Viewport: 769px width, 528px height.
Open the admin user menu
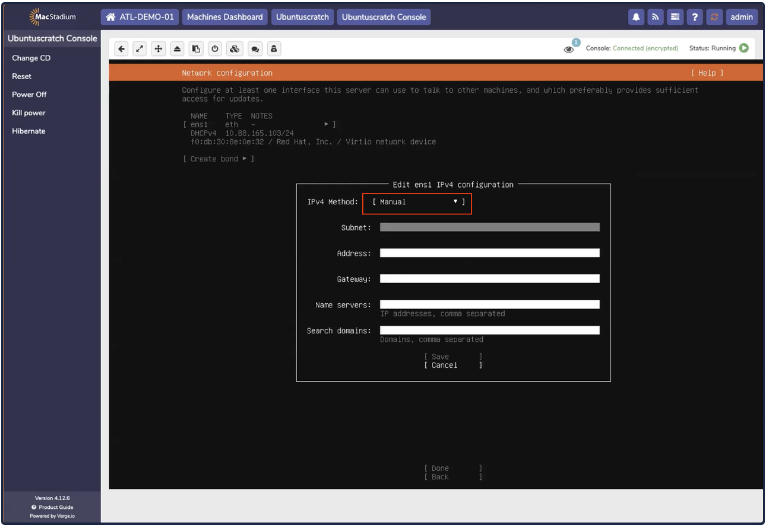coord(741,17)
